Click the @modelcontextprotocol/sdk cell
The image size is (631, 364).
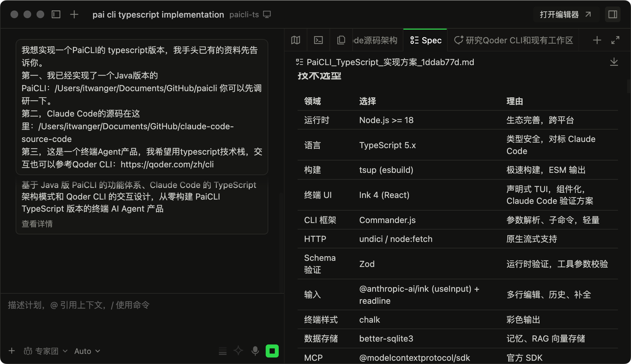[x=414, y=358]
